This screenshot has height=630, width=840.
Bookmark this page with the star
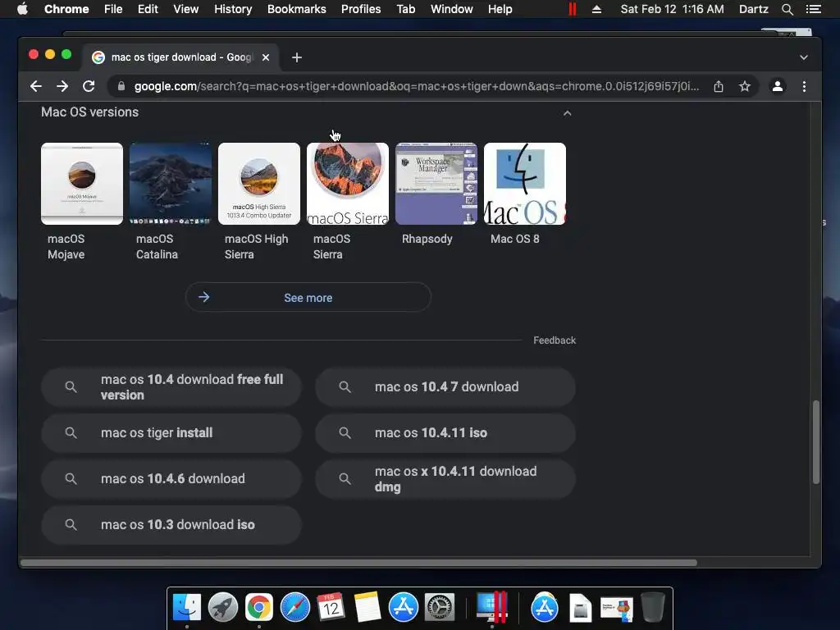[x=745, y=86]
